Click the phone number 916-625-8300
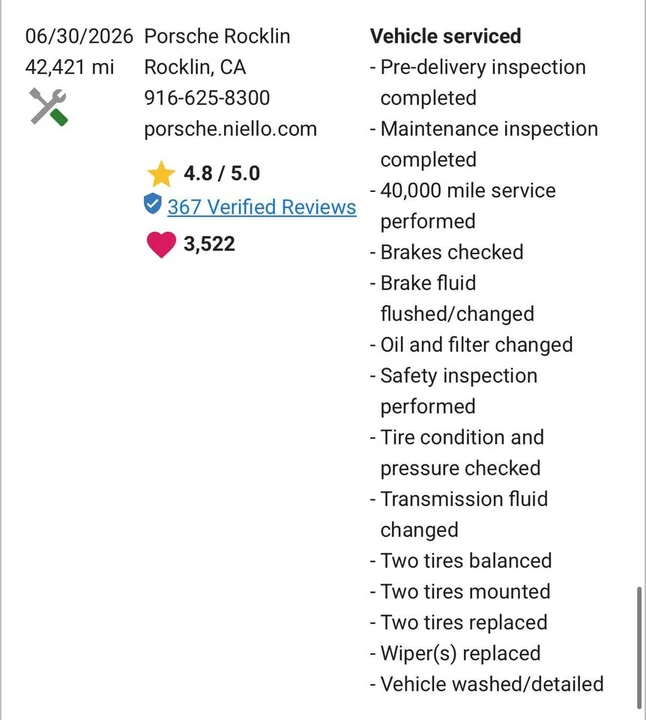The image size is (646, 720). pos(207,98)
